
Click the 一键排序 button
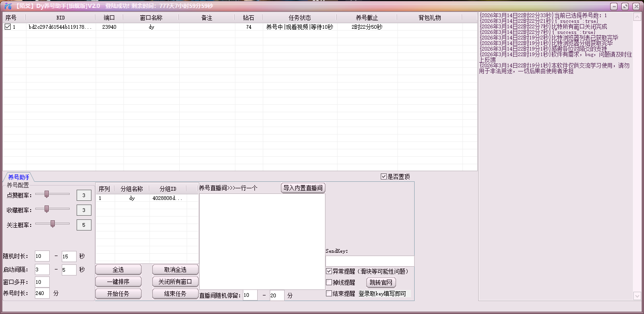pyautogui.click(x=118, y=281)
